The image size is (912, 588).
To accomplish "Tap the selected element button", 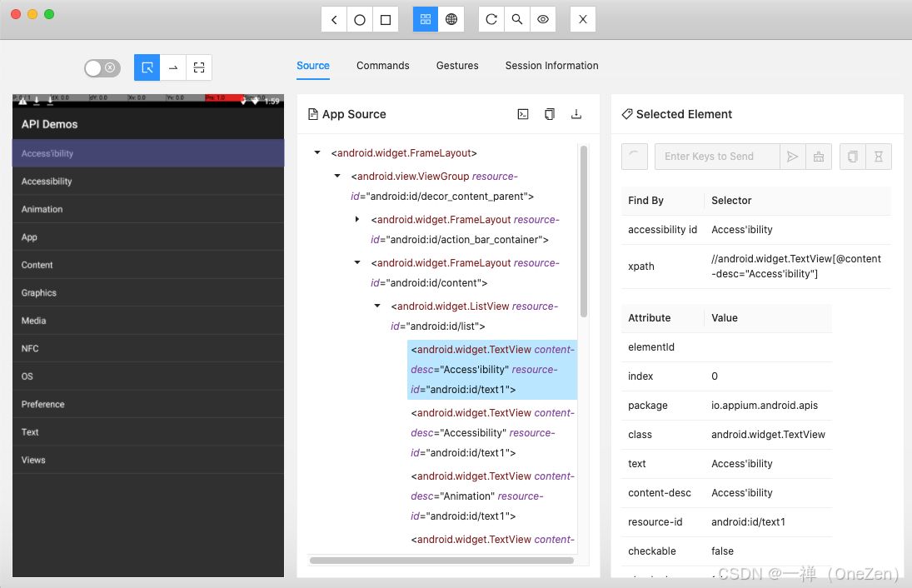I will click(635, 157).
